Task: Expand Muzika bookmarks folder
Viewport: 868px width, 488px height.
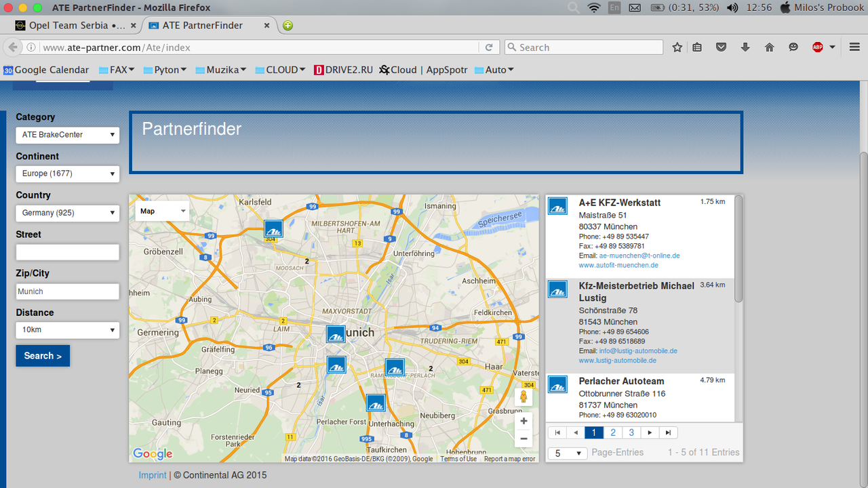Action: 220,70
